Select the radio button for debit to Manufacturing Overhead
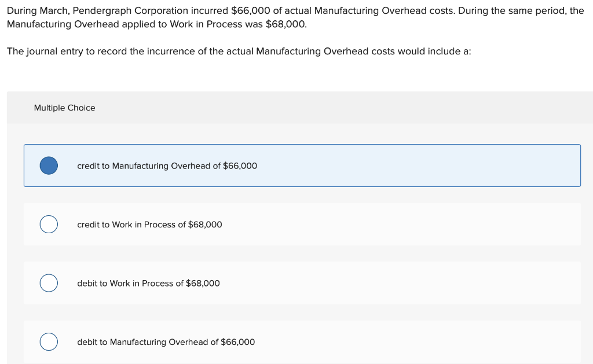Viewport: 593px width, 364px height. [49, 341]
